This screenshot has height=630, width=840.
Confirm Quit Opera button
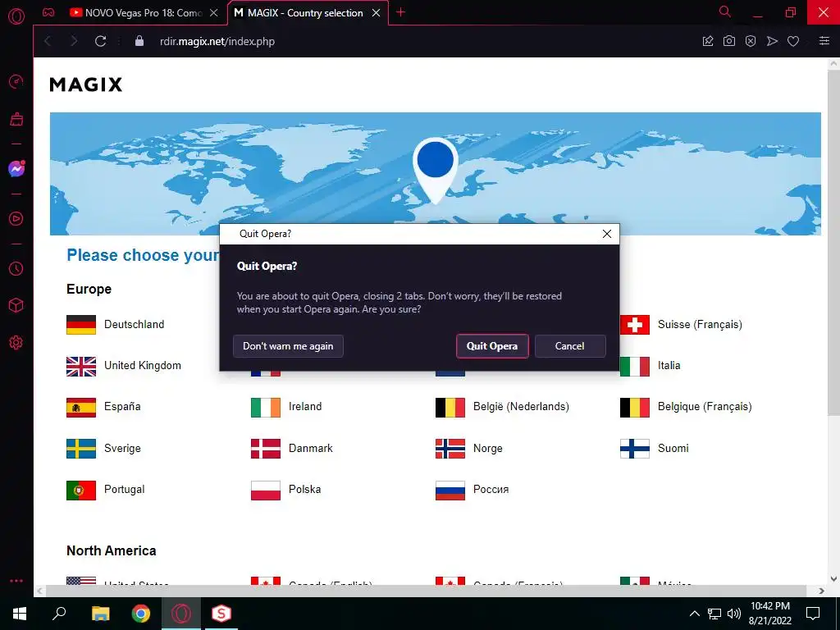[492, 346]
